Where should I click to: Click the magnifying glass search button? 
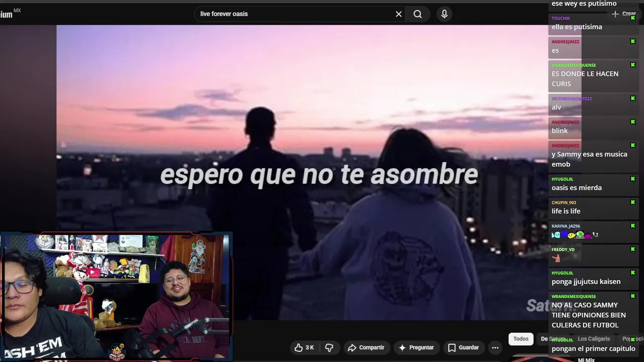point(418,14)
